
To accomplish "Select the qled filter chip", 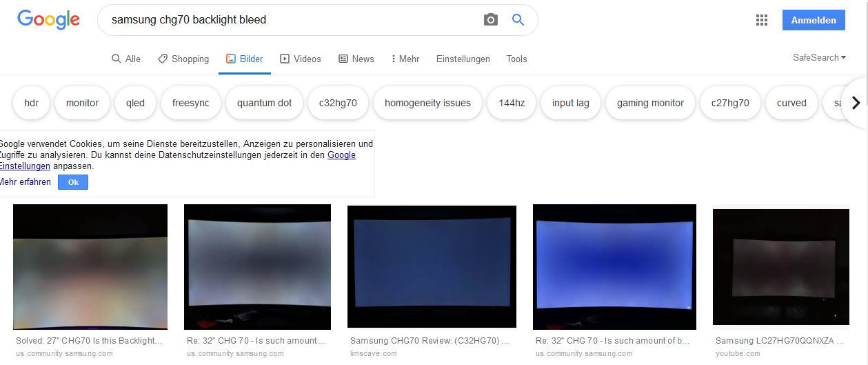I will click(x=136, y=103).
